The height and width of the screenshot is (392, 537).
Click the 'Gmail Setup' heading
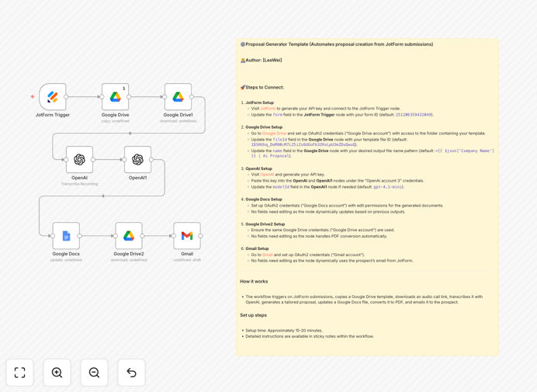(x=257, y=248)
